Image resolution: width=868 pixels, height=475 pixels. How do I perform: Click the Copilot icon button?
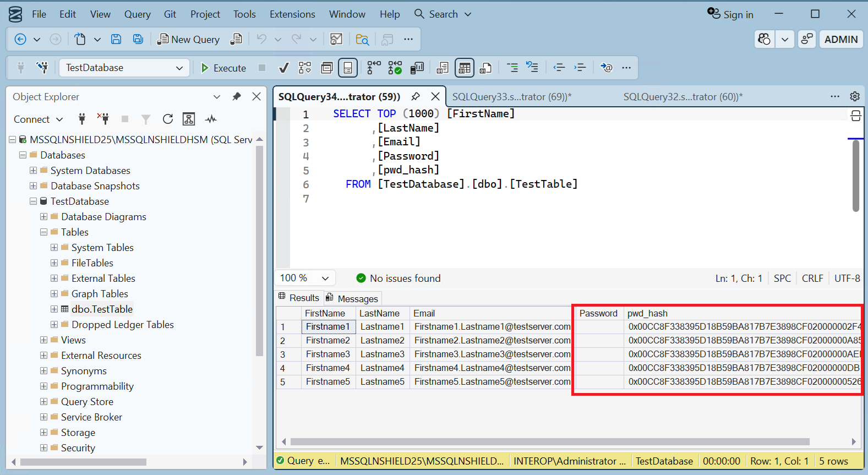click(764, 39)
